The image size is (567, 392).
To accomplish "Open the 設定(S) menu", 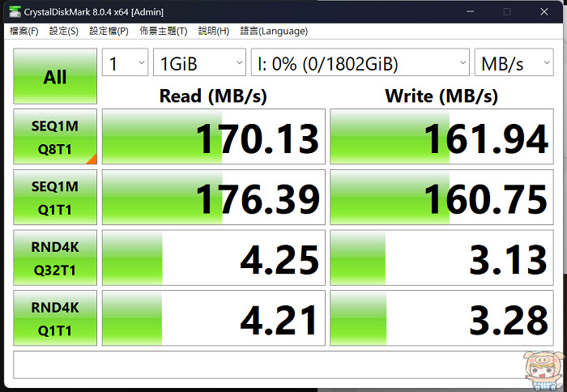I will pos(64,31).
